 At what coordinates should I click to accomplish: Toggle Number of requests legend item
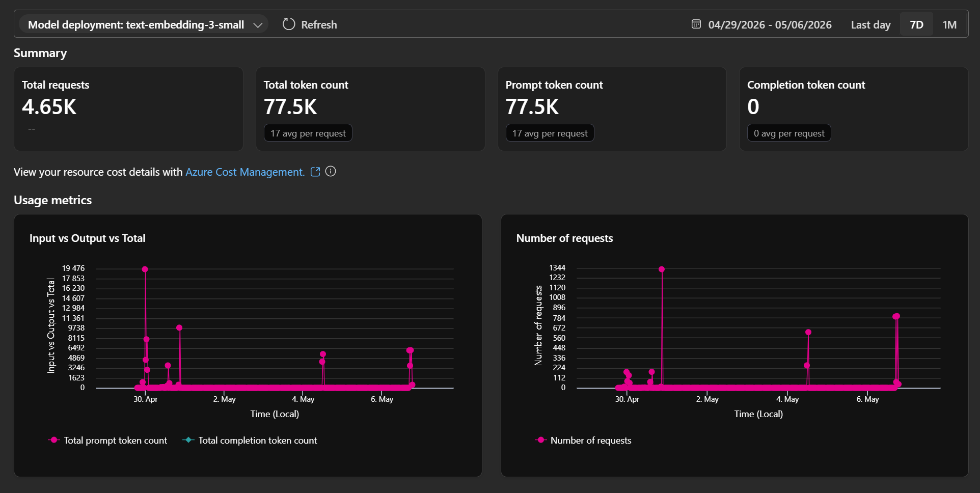583,440
